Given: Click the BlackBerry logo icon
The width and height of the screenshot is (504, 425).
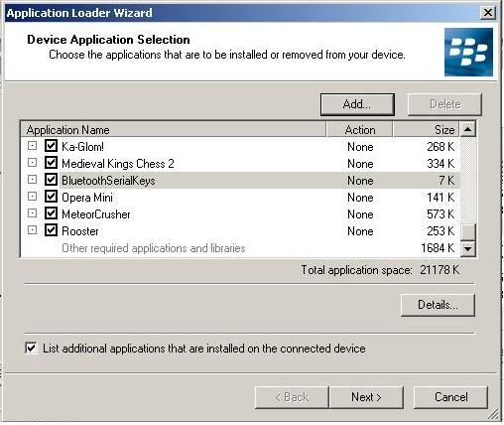Looking at the screenshot, I should point(468,52).
